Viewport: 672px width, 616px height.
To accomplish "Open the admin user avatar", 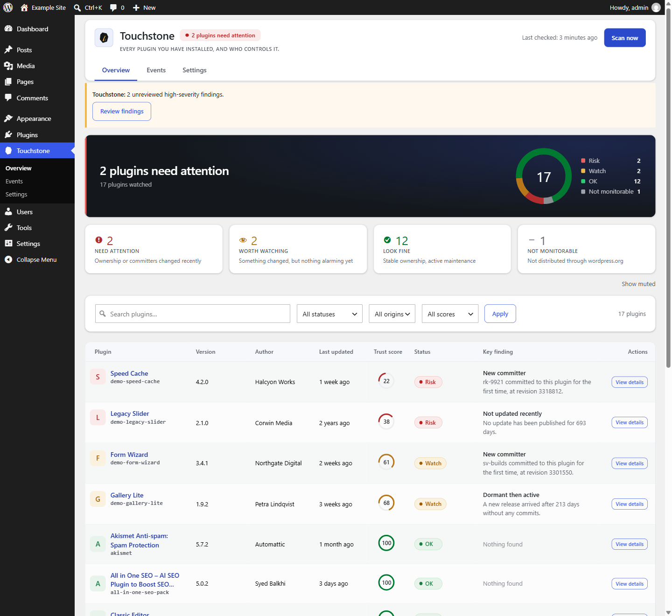I will coord(656,7).
